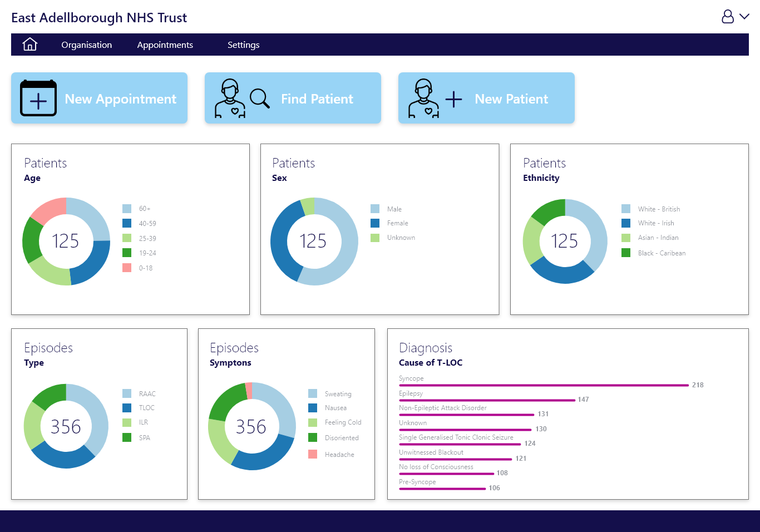The image size is (760, 532).
Task: Click the Disoriented symptom legend
Action: tap(334, 437)
